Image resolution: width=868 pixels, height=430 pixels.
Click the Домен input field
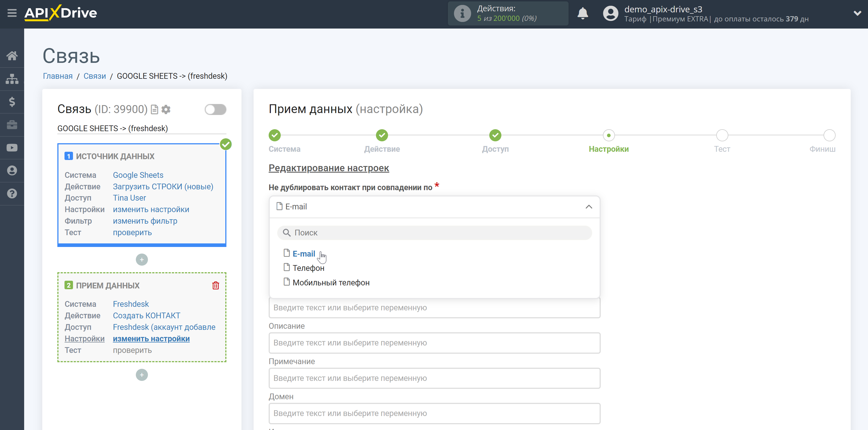pyautogui.click(x=434, y=413)
